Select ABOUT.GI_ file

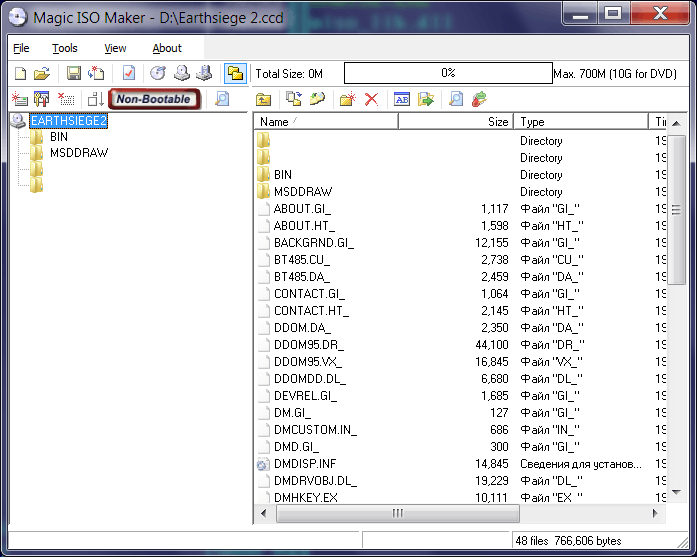(302, 208)
